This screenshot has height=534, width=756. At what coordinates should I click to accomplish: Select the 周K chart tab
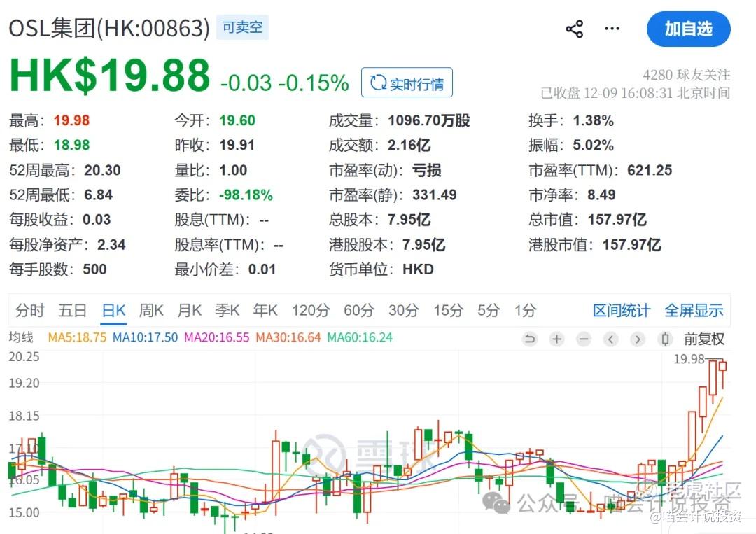151,310
